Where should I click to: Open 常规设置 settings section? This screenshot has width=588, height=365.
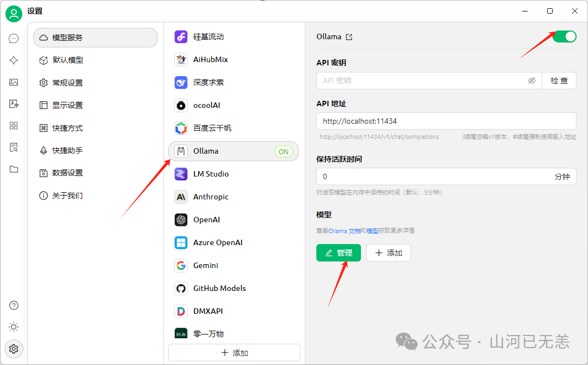(95, 83)
